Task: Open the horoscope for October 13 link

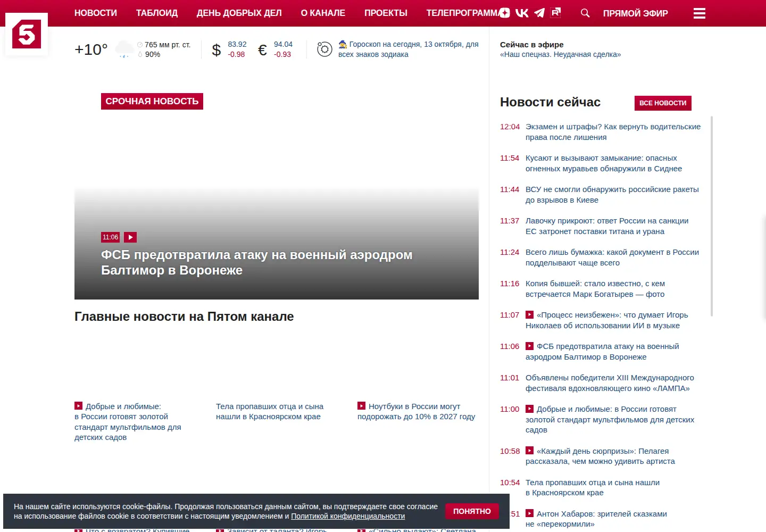Action: click(409, 49)
